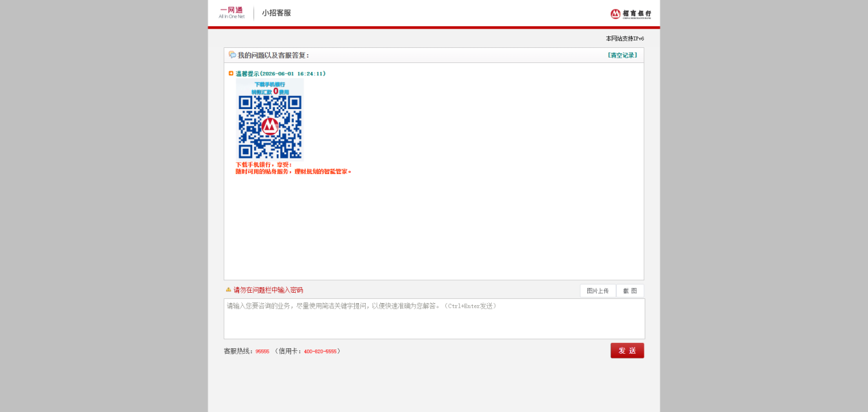This screenshot has width=868, height=412.
Task: Open the 图片上传 image upload button
Action: (x=597, y=291)
